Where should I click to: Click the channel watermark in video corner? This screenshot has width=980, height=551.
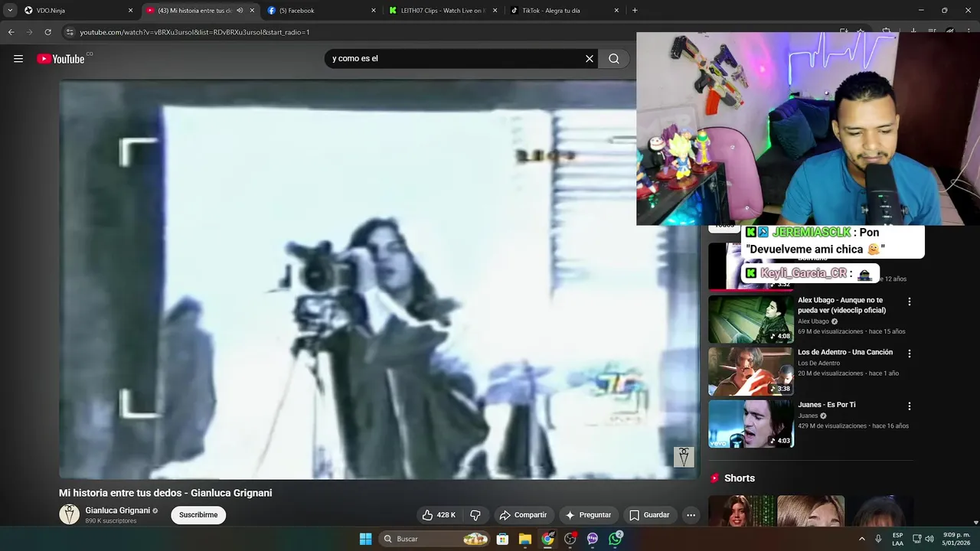coord(684,457)
